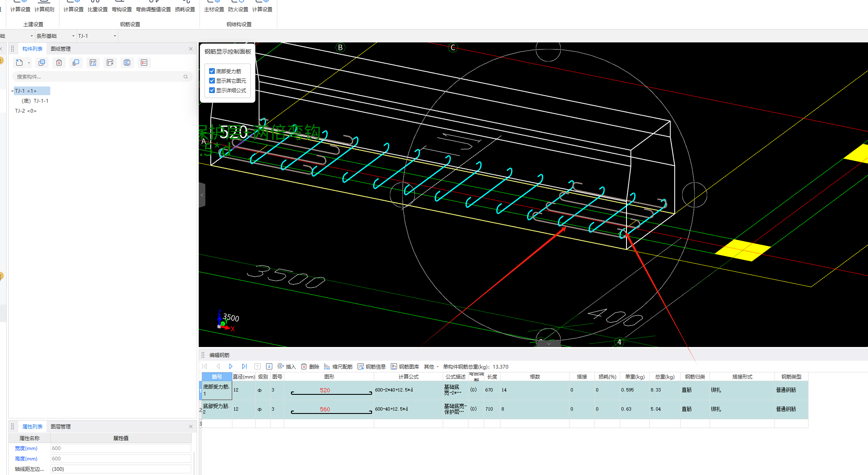The width and height of the screenshot is (868, 475).
Task: Switch to the 构件列表 tab
Action: [32, 49]
